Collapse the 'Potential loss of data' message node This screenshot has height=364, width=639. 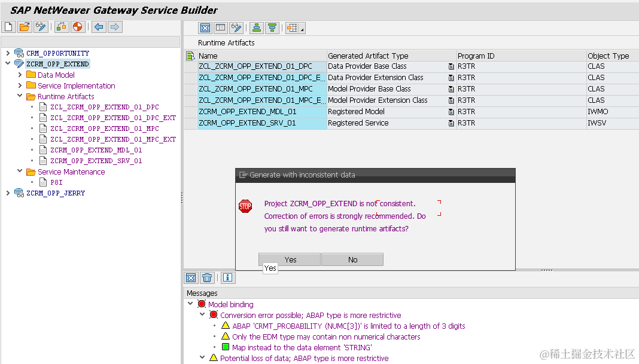coord(202,357)
